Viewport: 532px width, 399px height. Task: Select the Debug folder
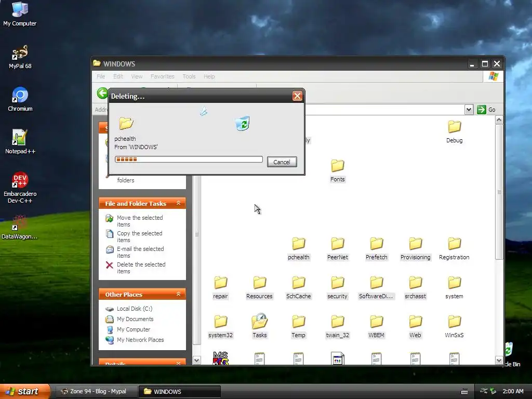pyautogui.click(x=454, y=131)
